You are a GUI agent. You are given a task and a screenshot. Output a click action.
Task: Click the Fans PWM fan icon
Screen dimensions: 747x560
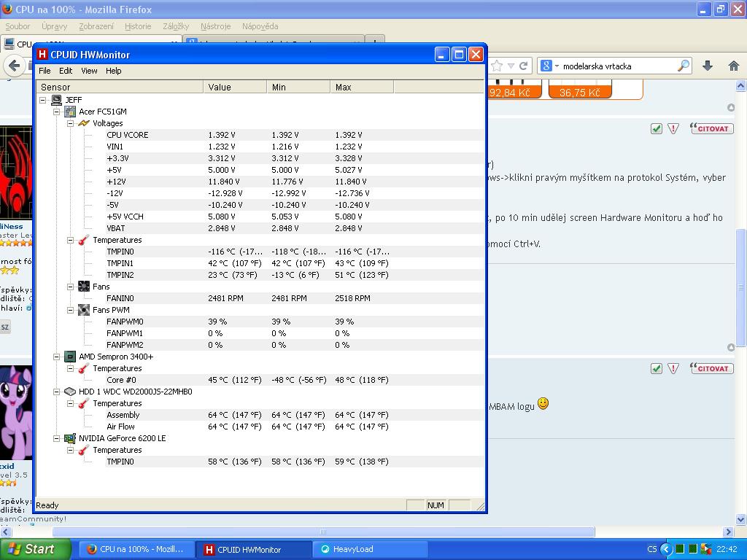coord(84,310)
